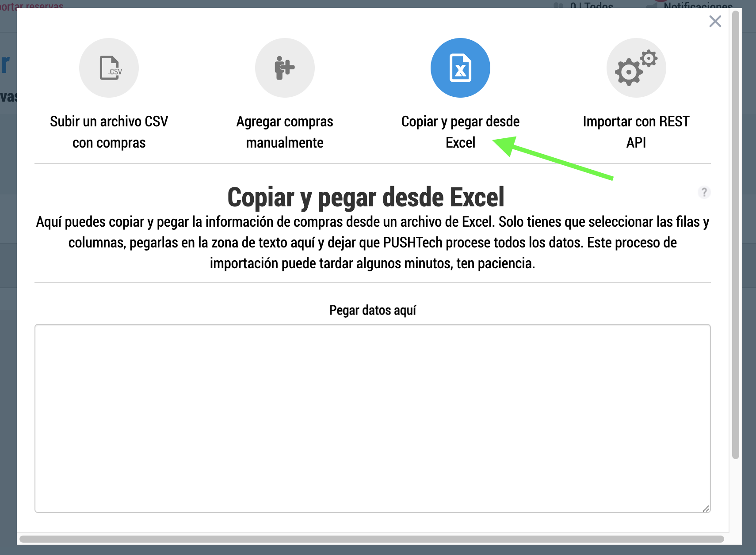The height and width of the screenshot is (555, 756).
Task: Select 'Copiar y pegar desde Excel' label
Action: (460, 132)
